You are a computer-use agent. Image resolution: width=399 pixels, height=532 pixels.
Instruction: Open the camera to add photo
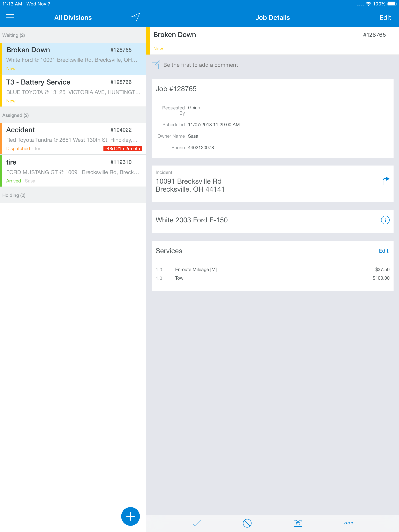(298, 523)
